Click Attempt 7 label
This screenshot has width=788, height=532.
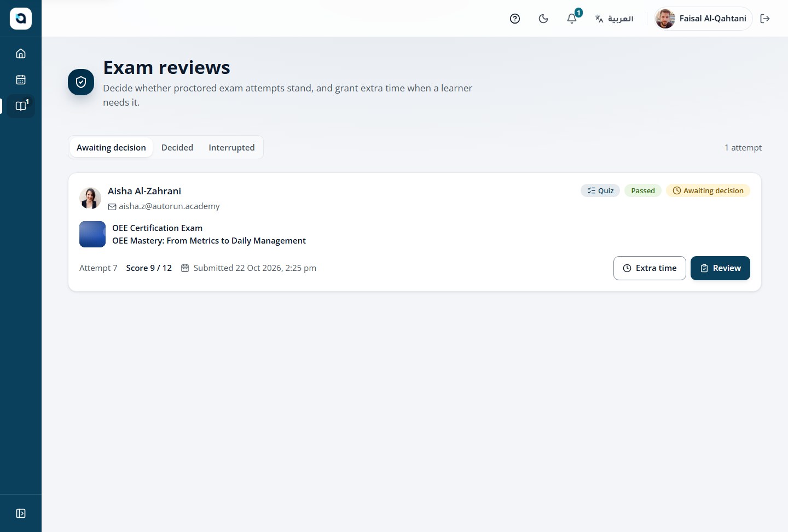(x=99, y=268)
